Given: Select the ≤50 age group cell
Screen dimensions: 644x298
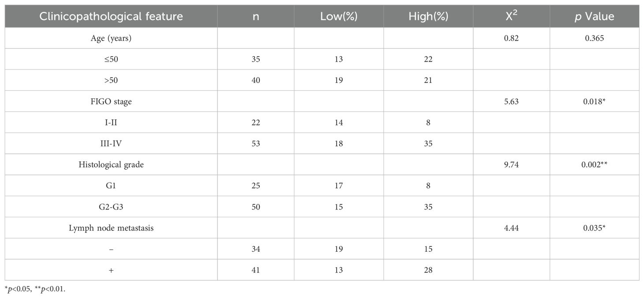Looking at the screenshot, I should (x=111, y=60).
